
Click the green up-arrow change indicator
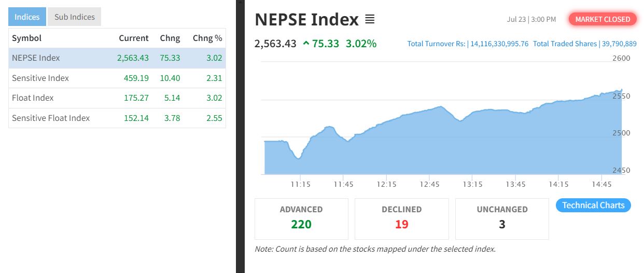(306, 44)
